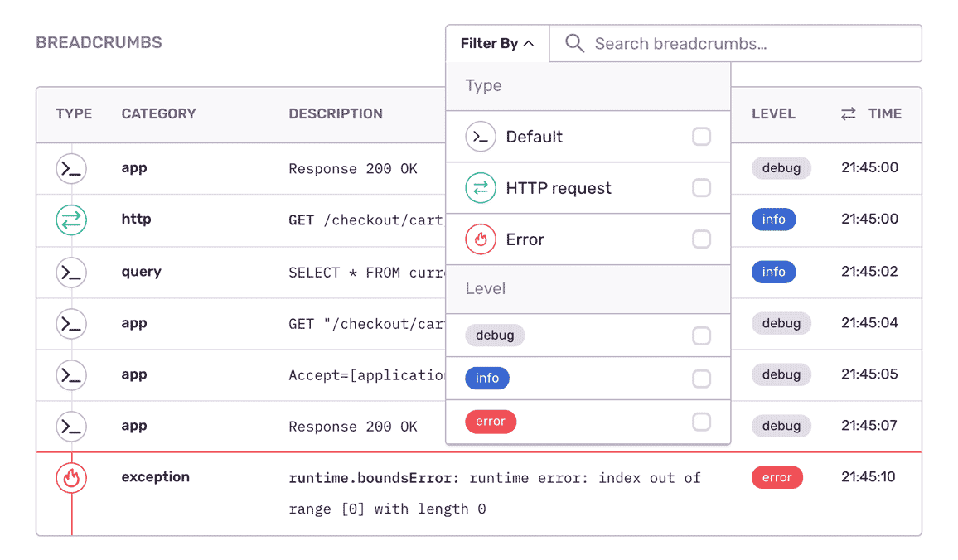The image size is (958, 560).
Task: Click the Error flame icon in filter menu
Action: 481,239
